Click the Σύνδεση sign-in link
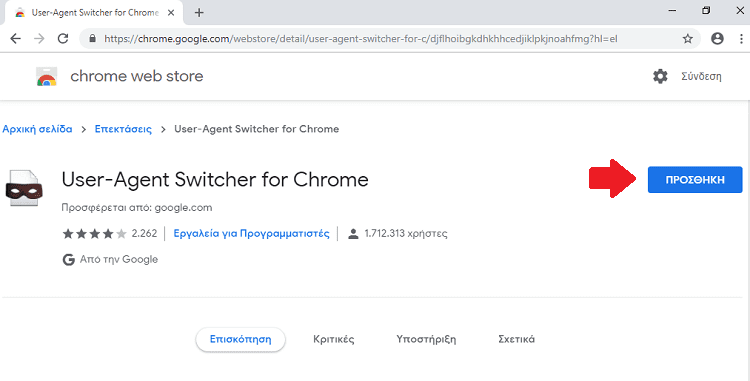This screenshot has height=381, width=750. coord(701,76)
